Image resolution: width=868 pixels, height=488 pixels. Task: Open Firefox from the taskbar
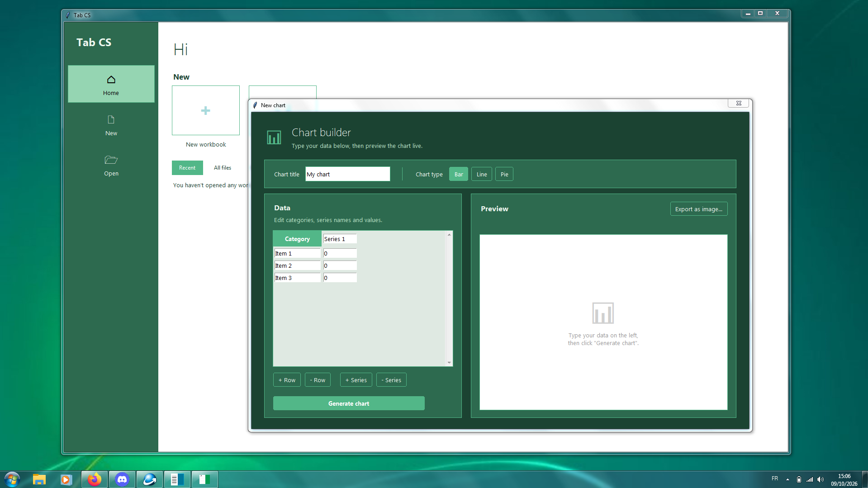95,479
